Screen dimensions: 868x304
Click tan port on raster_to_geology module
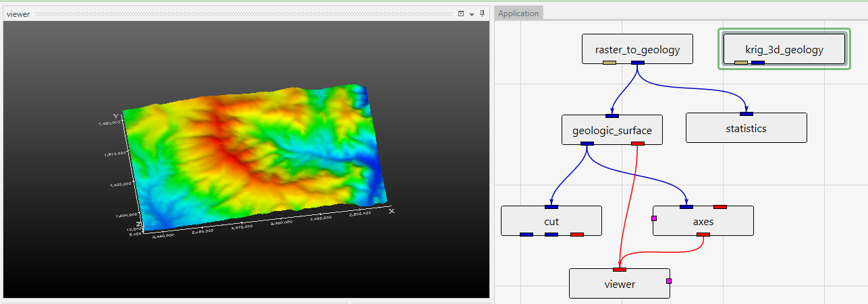tap(609, 63)
